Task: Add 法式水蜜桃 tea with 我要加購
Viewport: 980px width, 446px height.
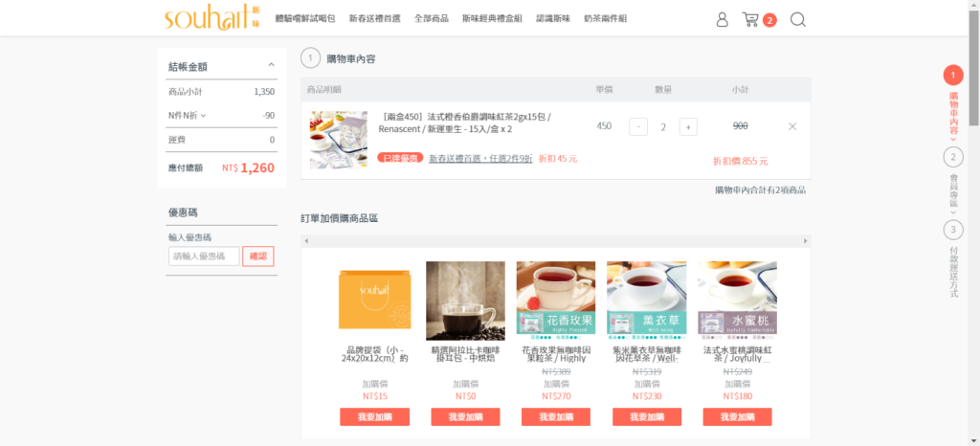Action: (x=738, y=417)
